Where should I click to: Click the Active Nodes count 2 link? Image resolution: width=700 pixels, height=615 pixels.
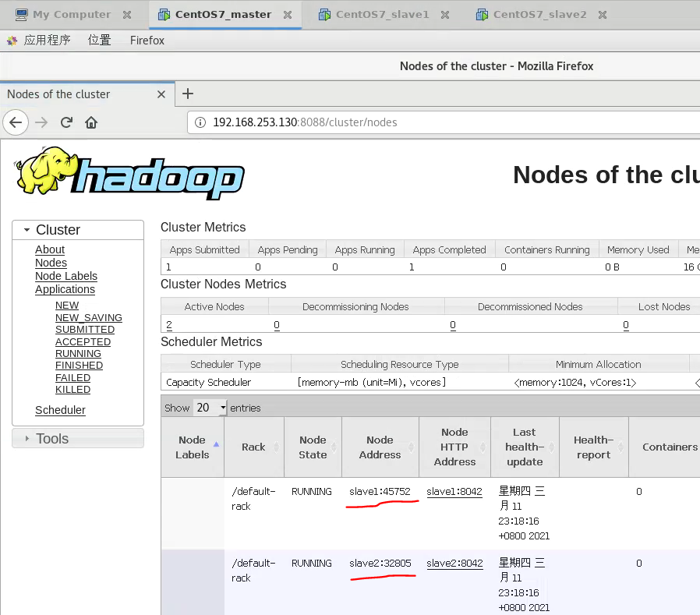coord(169,325)
